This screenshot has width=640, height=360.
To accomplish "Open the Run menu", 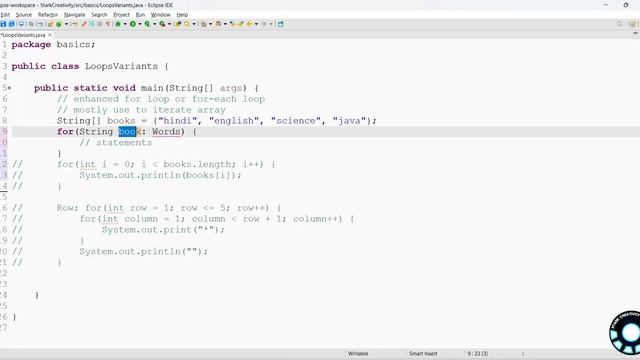I will [140, 15].
